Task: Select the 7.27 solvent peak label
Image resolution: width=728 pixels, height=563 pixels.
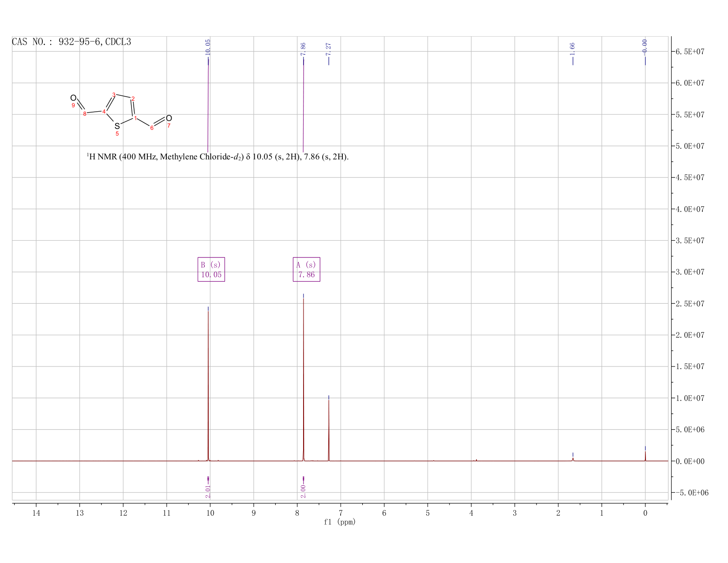Action: tap(329, 49)
